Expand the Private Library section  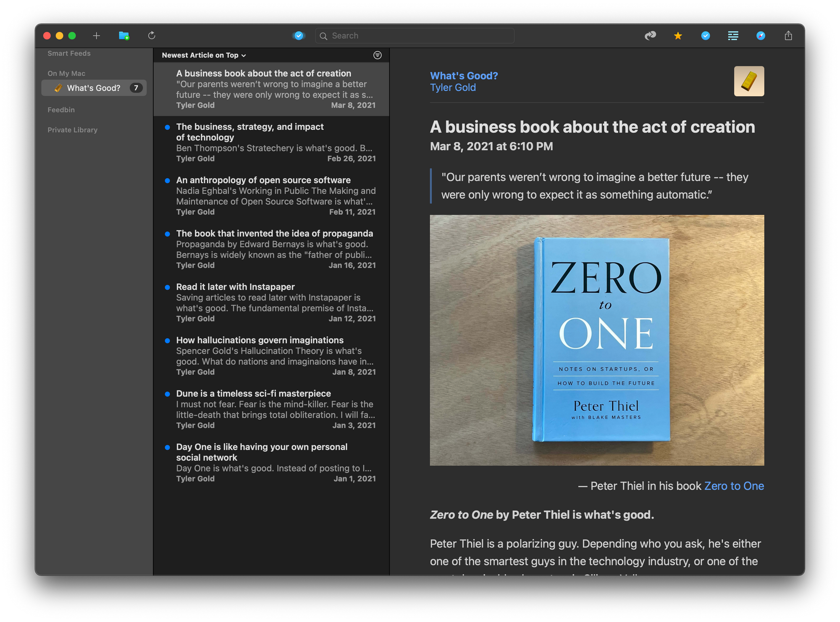[x=72, y=130]
